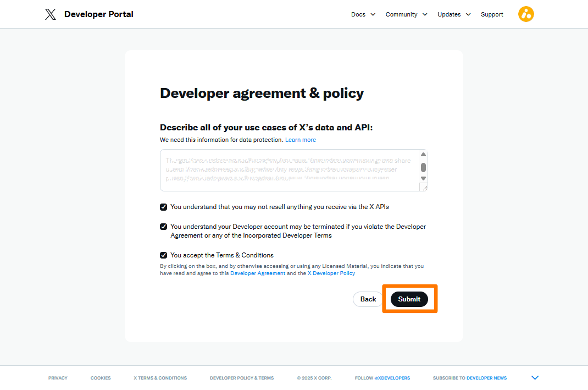Screen dimensions: 588x390
Task: Uncheck the no-resell X APIs checkbox
Action: [163, 207]
